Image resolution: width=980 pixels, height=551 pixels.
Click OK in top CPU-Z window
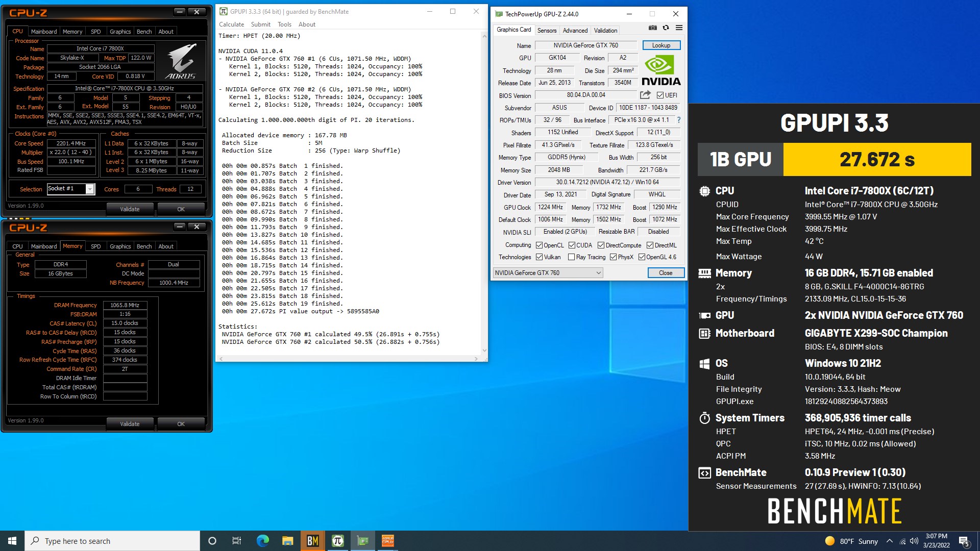click(181, 209)
